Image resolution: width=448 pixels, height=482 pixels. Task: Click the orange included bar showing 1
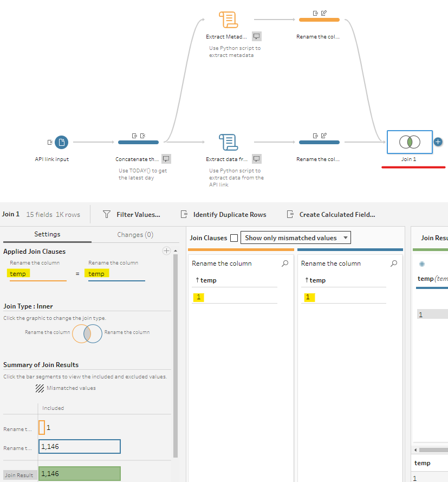[x=42, y=427]
